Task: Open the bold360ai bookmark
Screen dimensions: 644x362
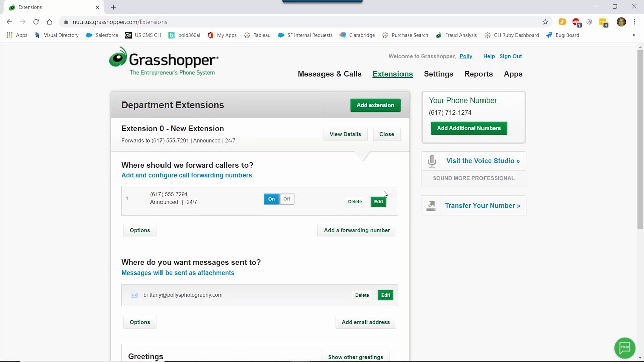Action: coord(184,35)
